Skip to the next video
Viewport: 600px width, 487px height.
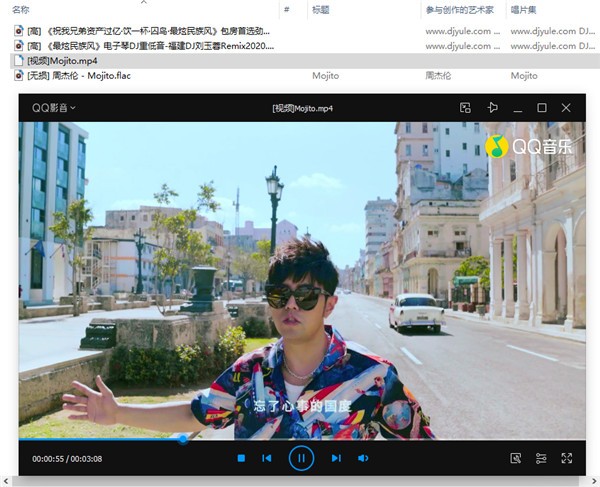click(336, 458)
